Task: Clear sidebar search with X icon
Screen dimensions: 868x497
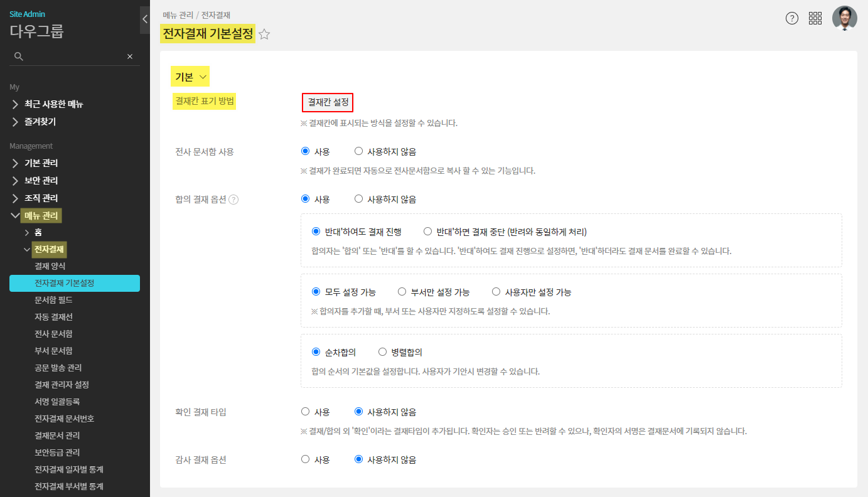Action: [x=130, y=56]
